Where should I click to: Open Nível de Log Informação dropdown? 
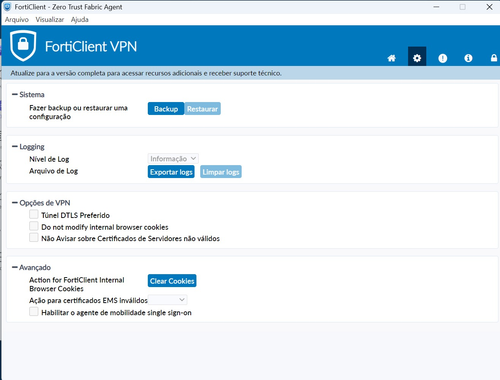click(x=173, y=159)
